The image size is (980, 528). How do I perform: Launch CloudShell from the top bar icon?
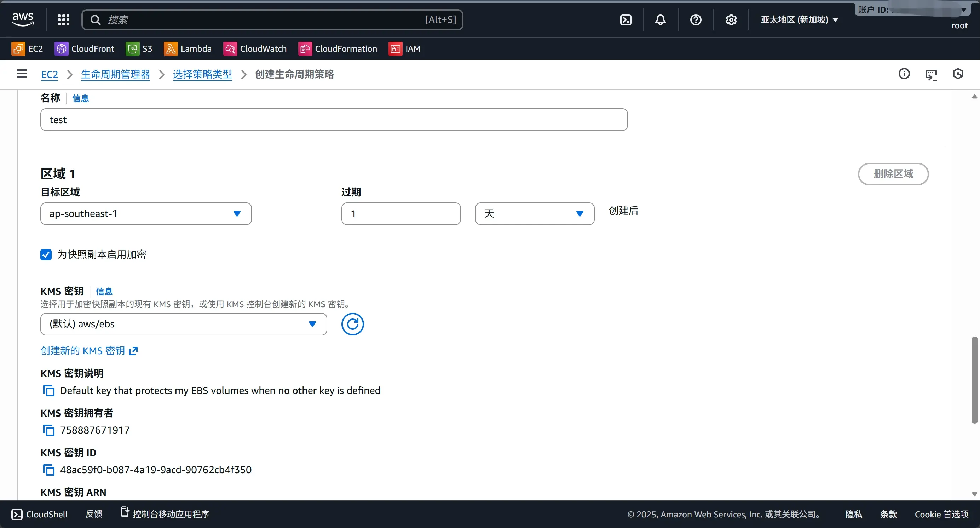pyautogui.click(x=626, y=20)
